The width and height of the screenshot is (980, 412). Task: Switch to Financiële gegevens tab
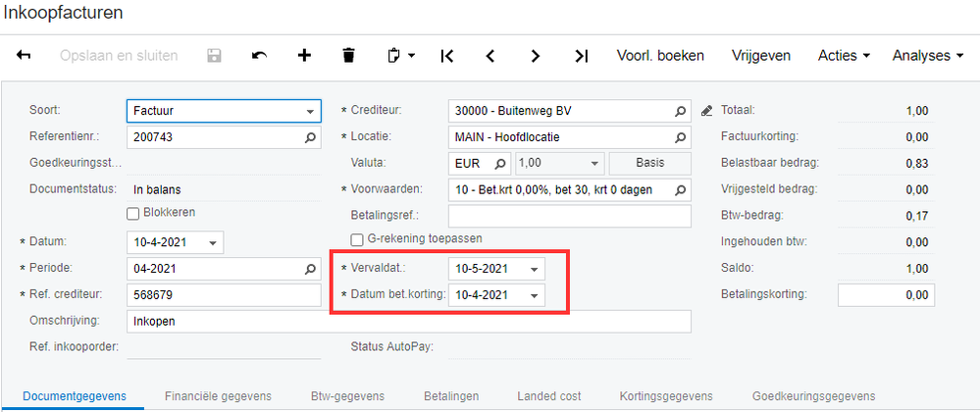tap(218, 396)
